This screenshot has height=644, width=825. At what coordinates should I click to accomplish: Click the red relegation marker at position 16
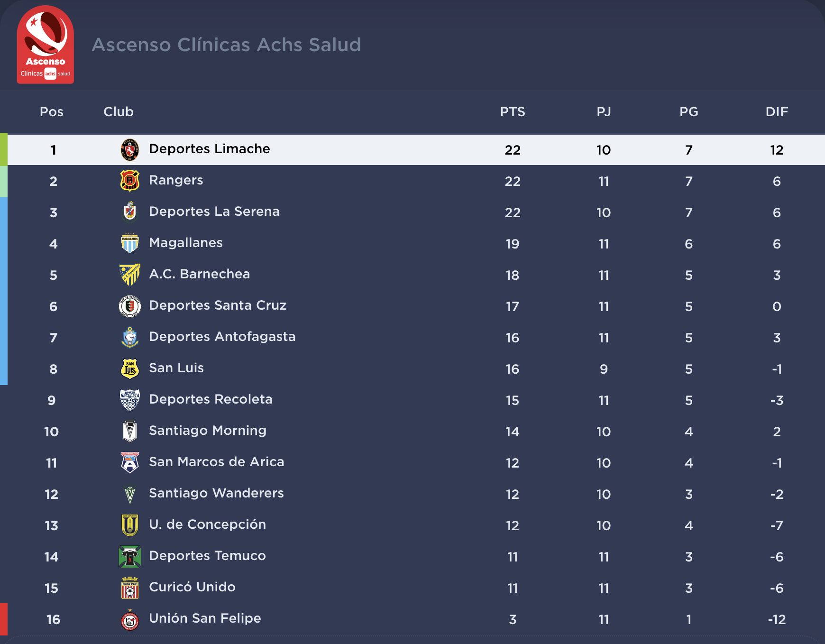tap(4, 619)
